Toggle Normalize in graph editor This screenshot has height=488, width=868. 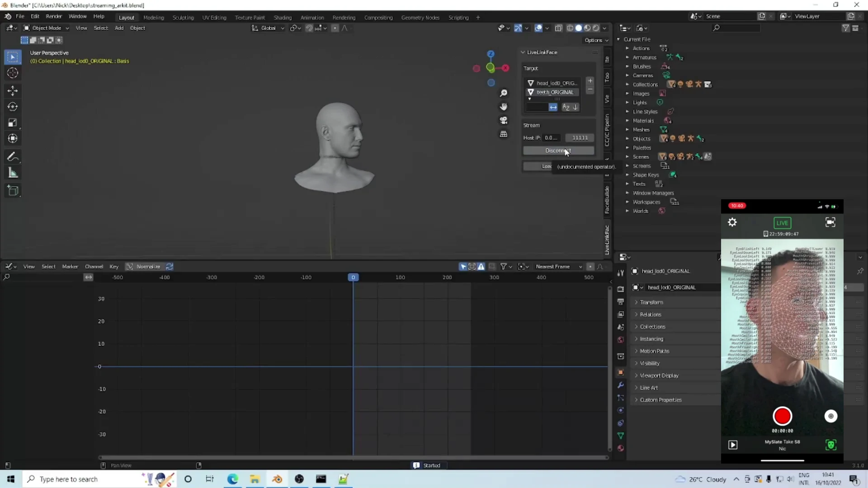144,267
